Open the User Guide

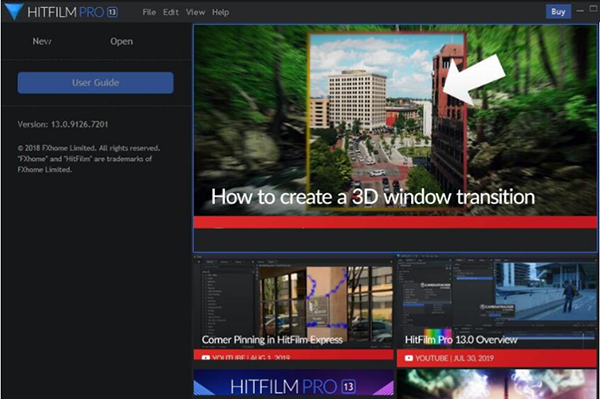click(x=95, y=83)
